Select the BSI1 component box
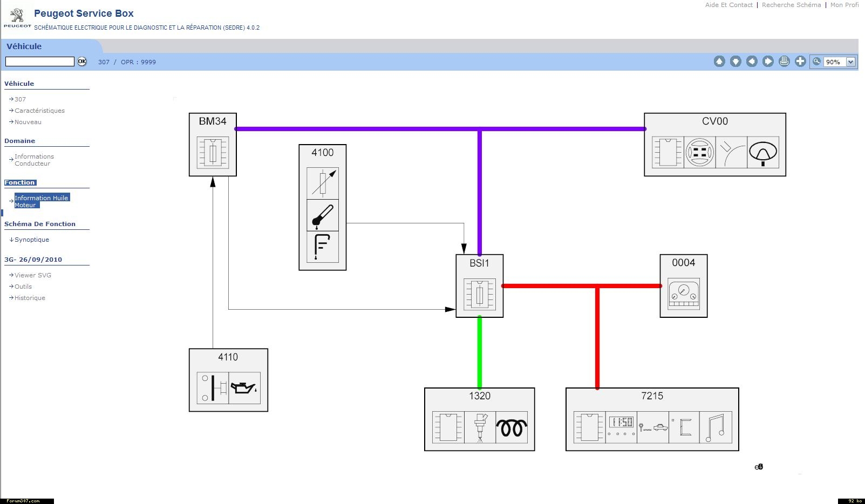865x504 pixels. pyautogui.click(x=479, y=286)
